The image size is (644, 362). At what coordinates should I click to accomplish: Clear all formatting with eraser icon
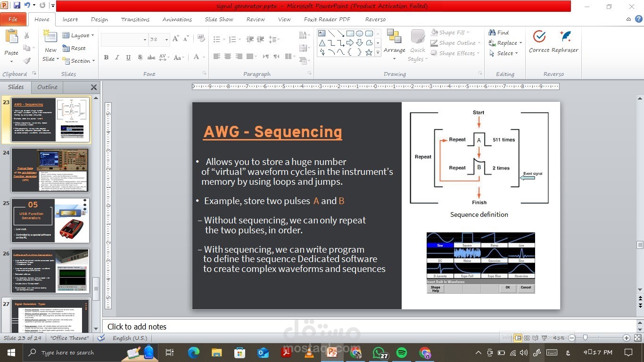pyautogui.click(x=201, y=38)
